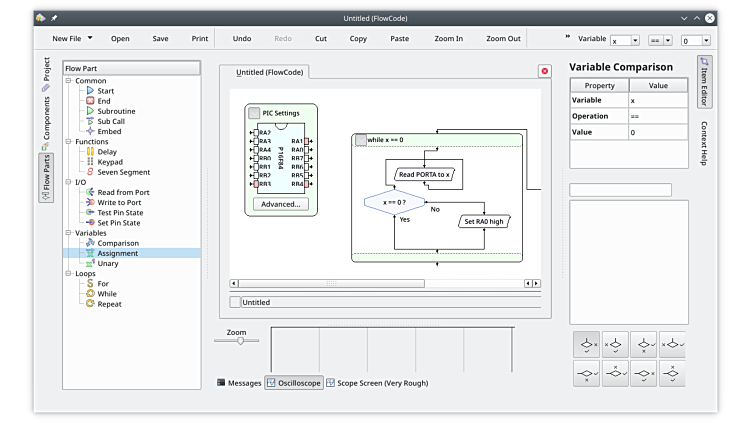
Task: Switch to the Components side tab
Action: point(45,119)
